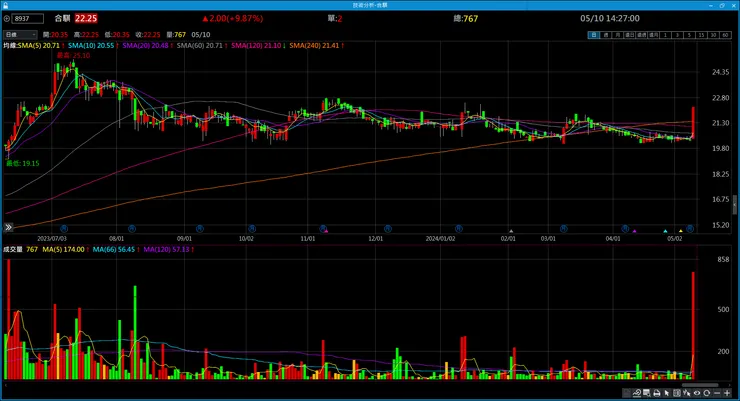Image resolution: width=740 pixels, height=401 pixels.
Task: Switch to the 60-minute interval button
Action: (725, 35)
